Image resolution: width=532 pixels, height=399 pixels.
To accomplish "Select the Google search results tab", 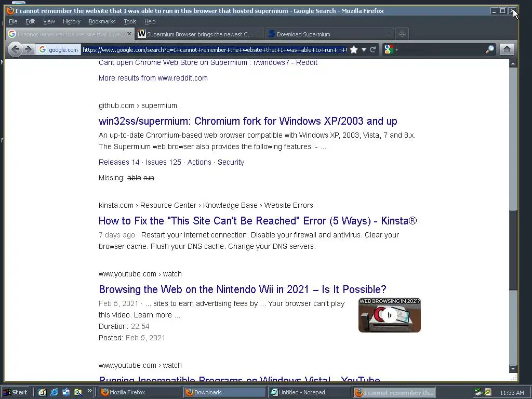I will coord(70,34).
